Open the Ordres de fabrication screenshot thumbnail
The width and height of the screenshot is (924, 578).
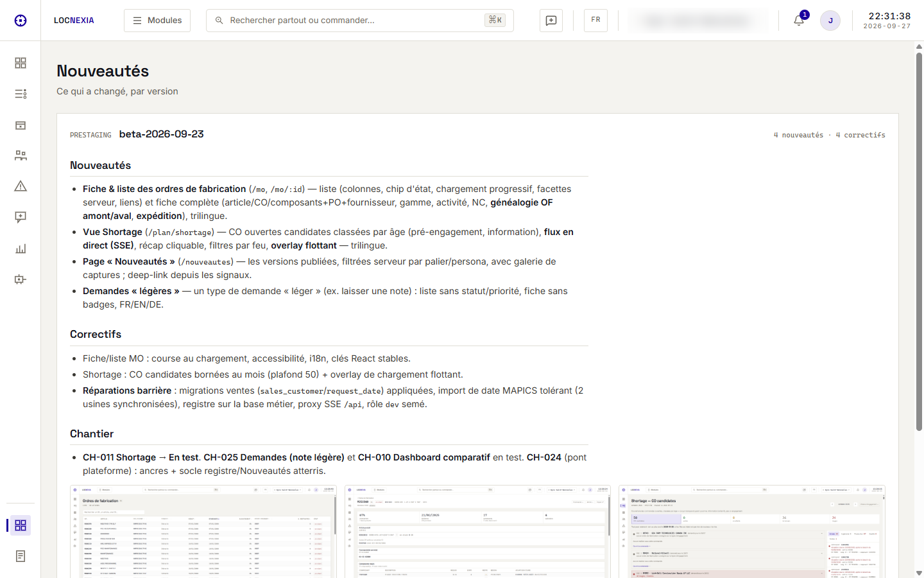tap(203, 532)
